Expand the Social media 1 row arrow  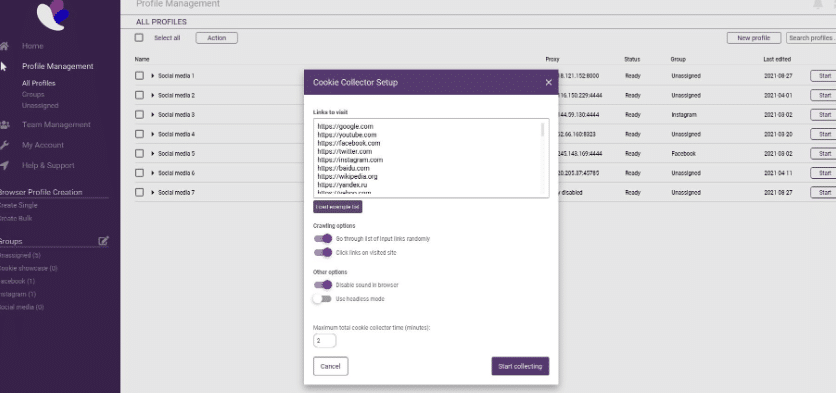pos(153,76)
